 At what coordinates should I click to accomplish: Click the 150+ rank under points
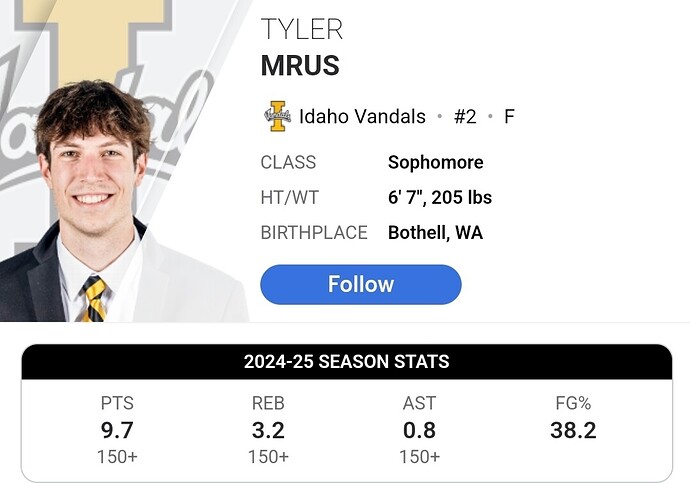117,457
